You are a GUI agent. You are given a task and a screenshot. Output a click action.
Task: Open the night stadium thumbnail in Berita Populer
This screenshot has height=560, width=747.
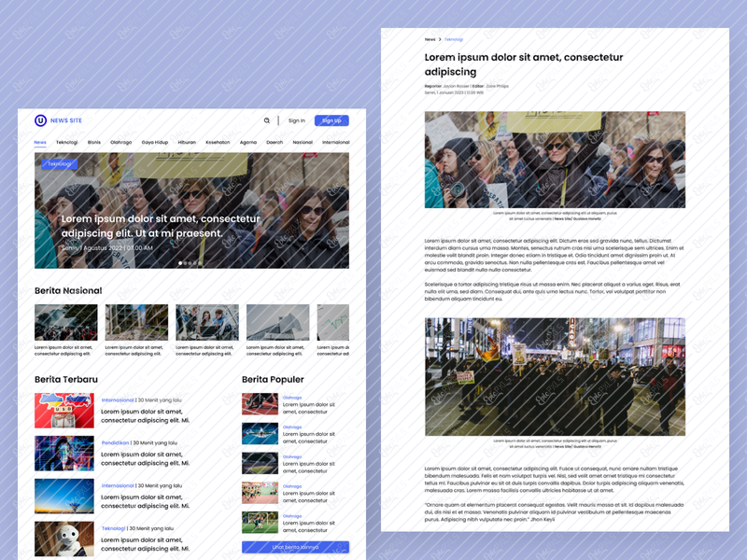261,463
